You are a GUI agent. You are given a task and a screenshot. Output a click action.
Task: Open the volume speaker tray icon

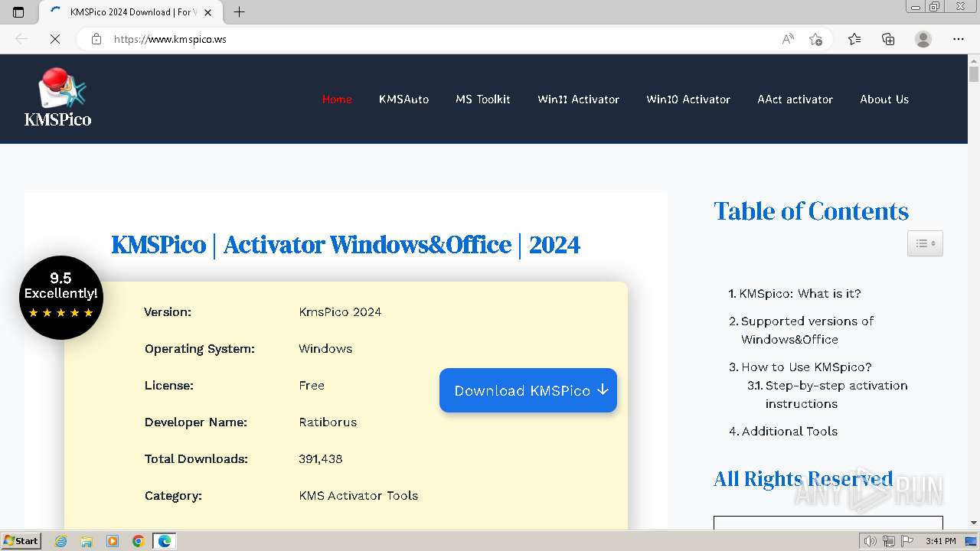[870, 541]
